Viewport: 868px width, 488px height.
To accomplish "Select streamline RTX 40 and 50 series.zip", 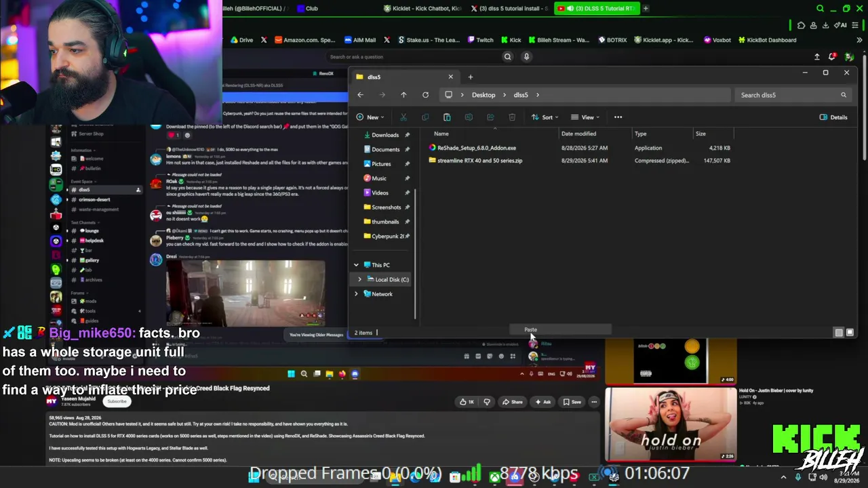I will coord(479,161).
